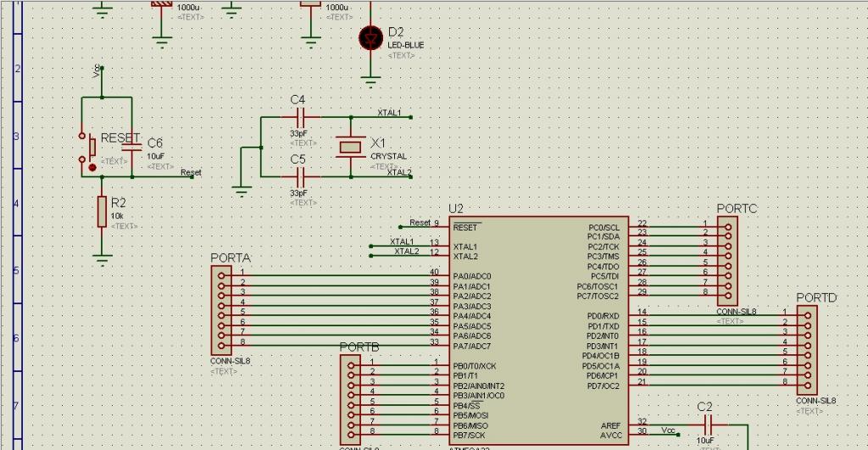Viewport: 868px width, 450px height.
Task: Click the PORTD connector block
Action: coord(807,350)
